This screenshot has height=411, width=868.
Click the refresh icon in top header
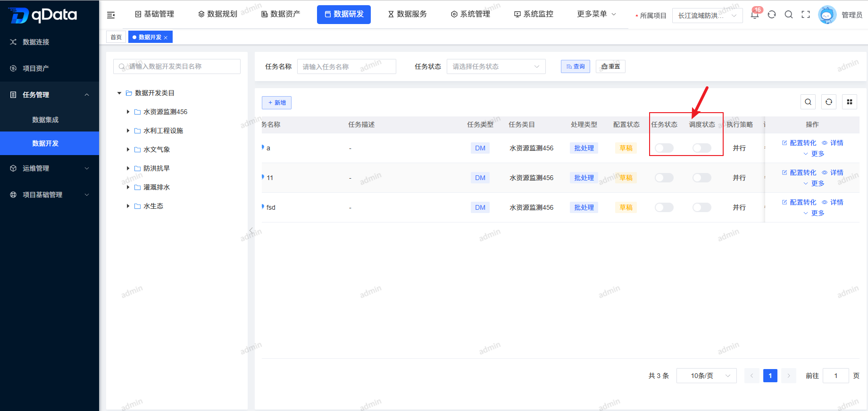click(x=772, y=15)
